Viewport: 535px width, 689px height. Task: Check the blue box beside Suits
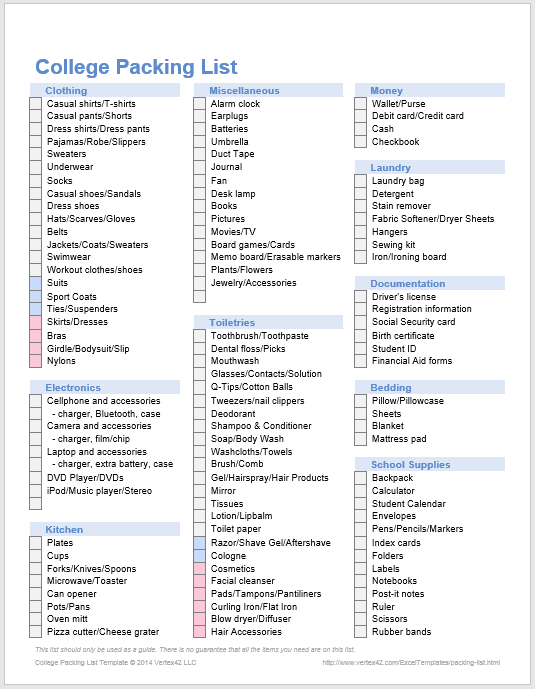point(36,283)
